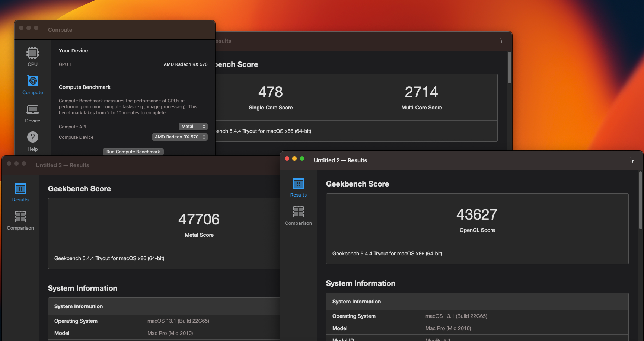The height and width of the screenshot is (341, 644).
Task: Select Results icon in Untitled 2 window
Action: [x=299, y=187]
